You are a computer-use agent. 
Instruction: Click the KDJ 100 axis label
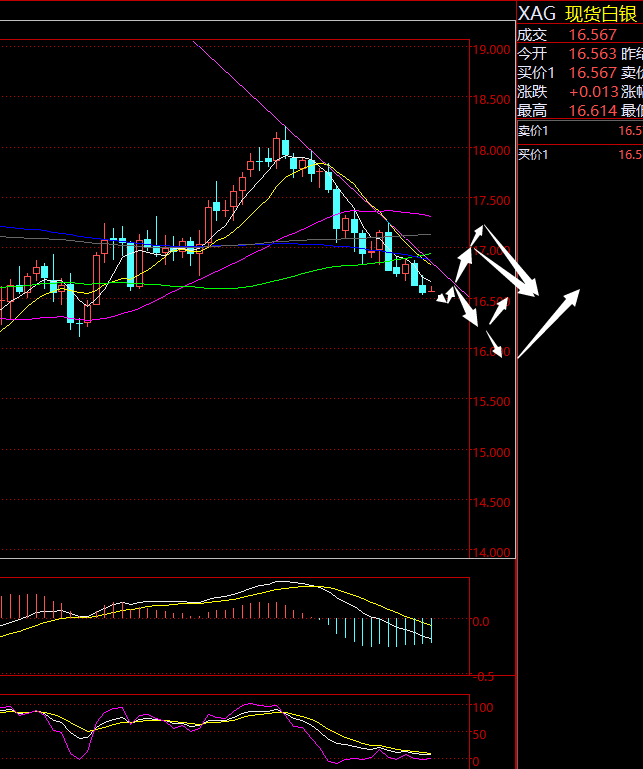coord(483,707)
